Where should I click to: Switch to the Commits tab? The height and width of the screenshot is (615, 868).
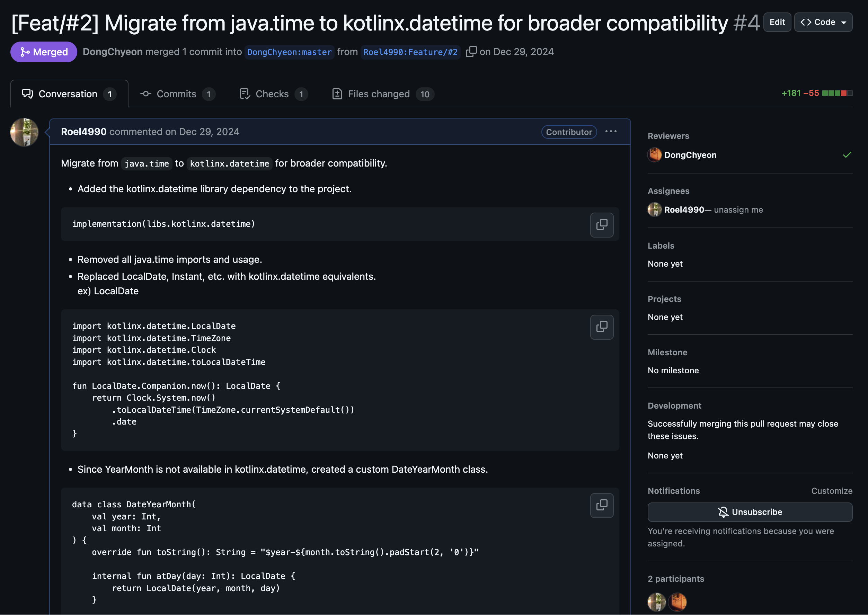tap(177, 94)
